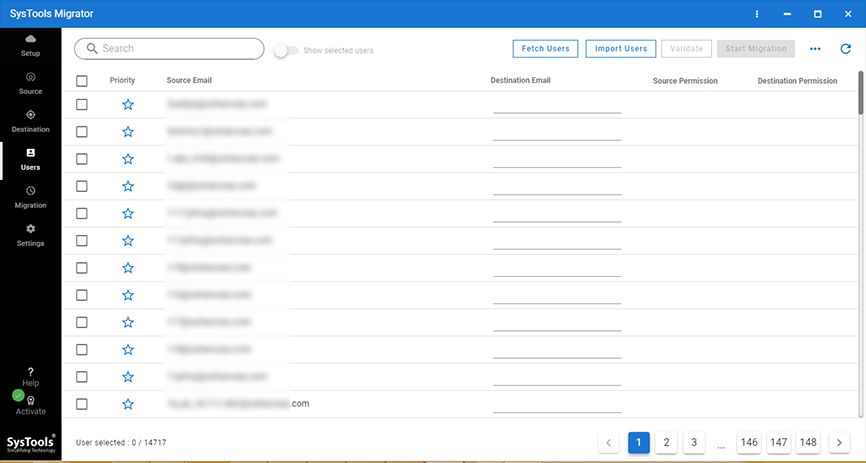Mark the seventh row's priority star
The image size is (866, 463).
(128, 268)
